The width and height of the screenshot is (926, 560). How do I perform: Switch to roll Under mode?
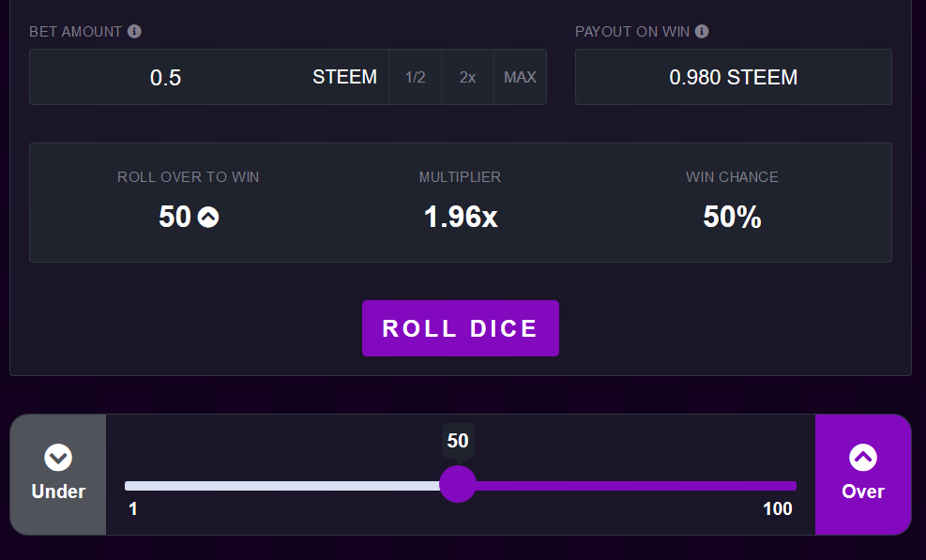click(58, 475)
